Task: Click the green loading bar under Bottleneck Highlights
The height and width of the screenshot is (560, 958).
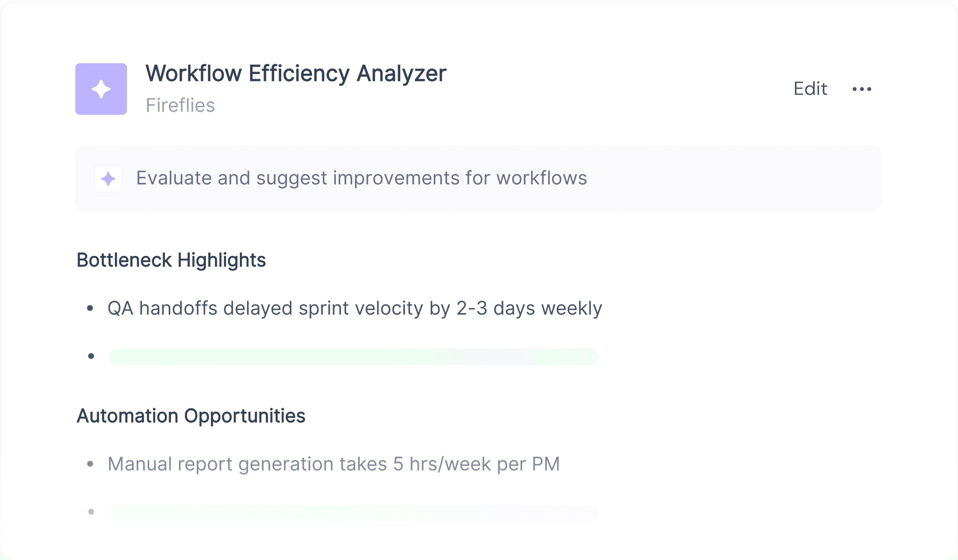Action: click(354, 356)
